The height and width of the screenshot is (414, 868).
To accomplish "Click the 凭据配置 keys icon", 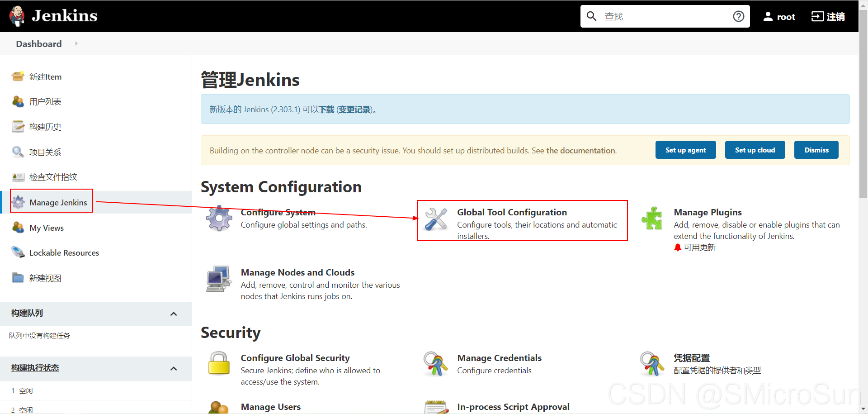I will 652,363.
